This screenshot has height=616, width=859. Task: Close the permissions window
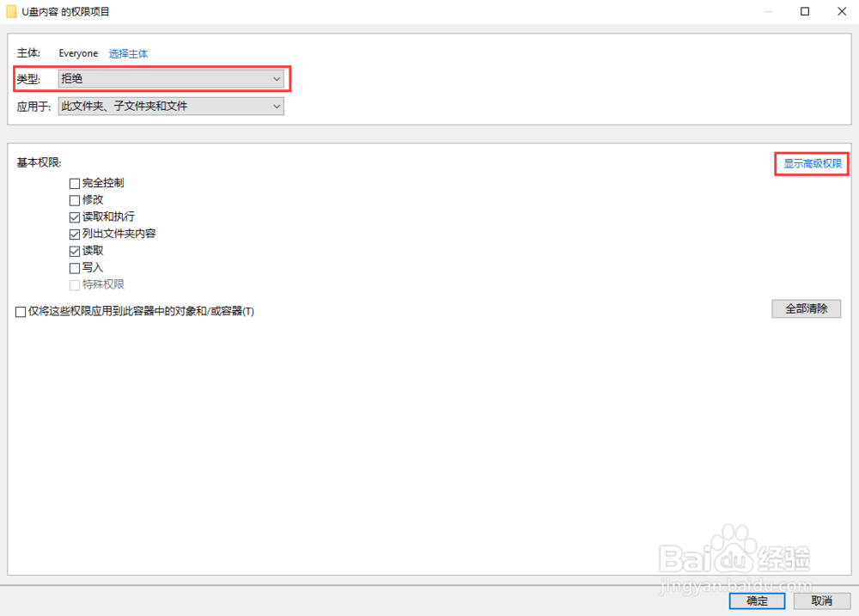842,11
